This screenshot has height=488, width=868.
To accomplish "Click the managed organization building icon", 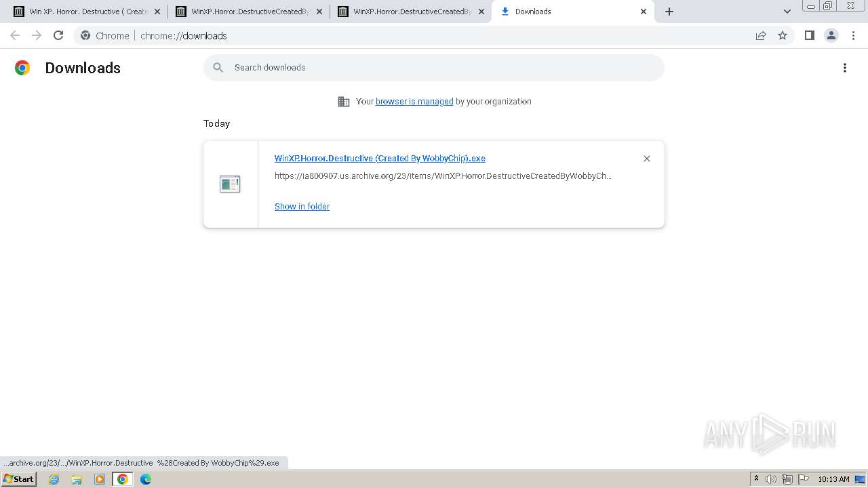I will tap(344, 102).
